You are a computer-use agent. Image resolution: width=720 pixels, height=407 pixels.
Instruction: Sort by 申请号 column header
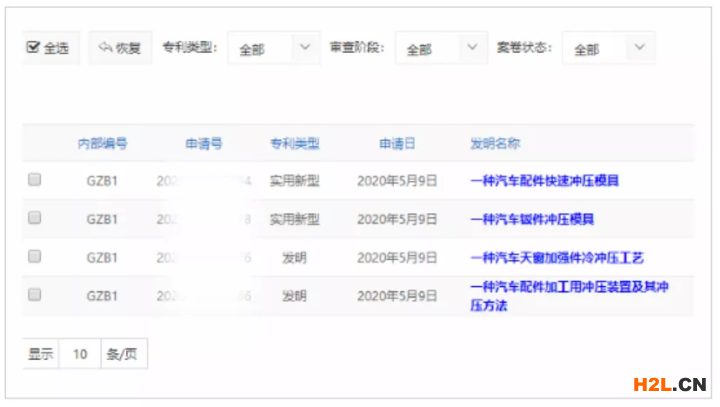[203, 144]
